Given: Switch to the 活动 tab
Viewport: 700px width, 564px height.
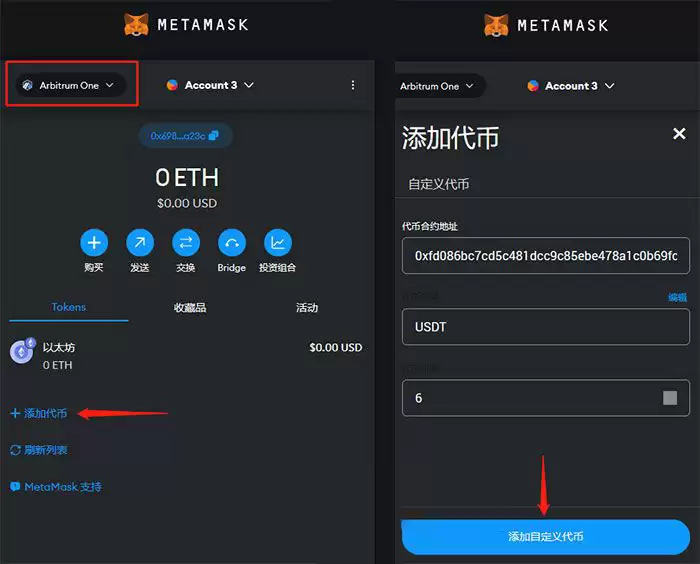Looking at the screenshot, I should tap(307, 307).
